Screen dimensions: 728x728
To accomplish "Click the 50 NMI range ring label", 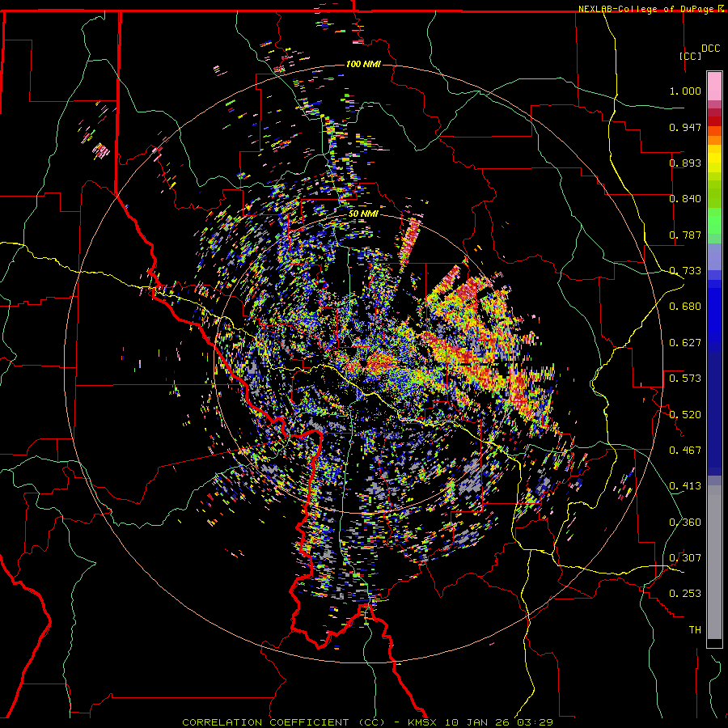I will [x=363, y=214].
